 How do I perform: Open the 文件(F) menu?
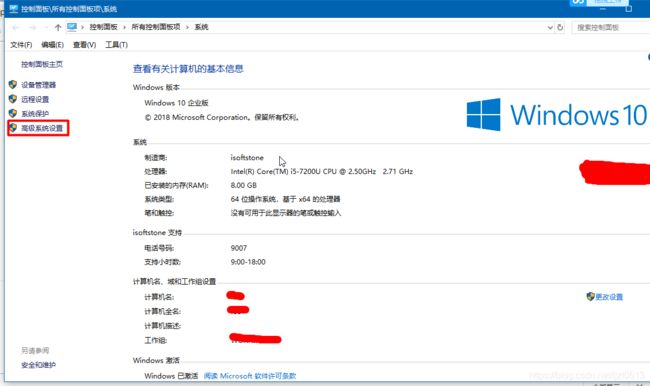[x=21, y=45]
